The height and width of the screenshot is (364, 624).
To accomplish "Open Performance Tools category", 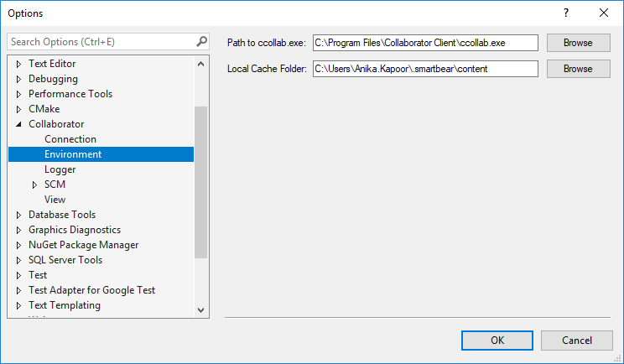I will click(x=70, y=94).
